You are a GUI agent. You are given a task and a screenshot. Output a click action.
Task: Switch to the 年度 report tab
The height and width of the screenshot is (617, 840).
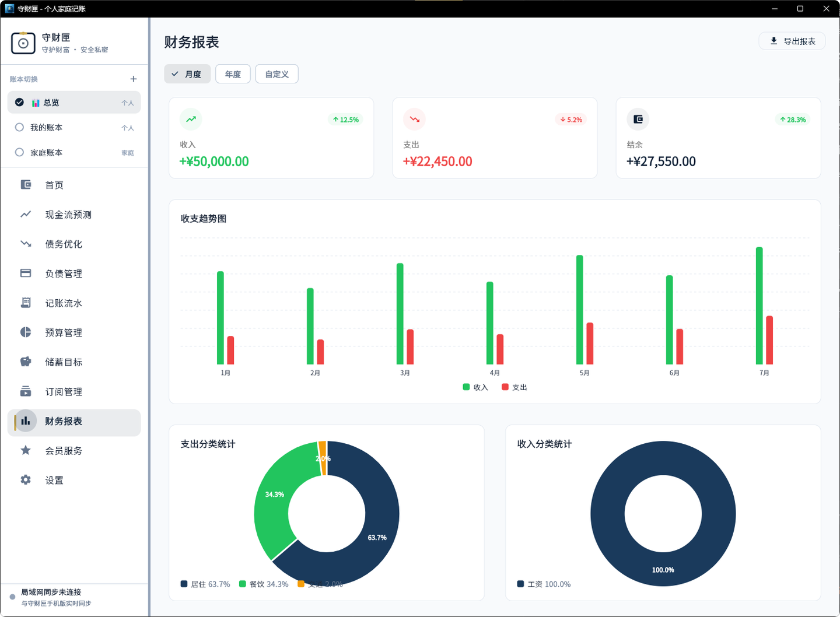233,74
